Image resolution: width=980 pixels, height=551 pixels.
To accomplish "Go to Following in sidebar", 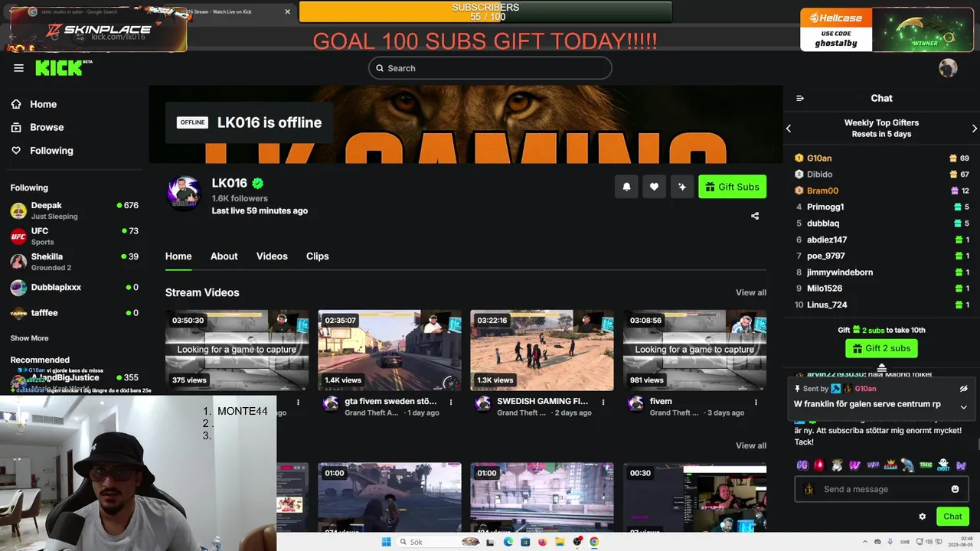I will pyautogui.click(x=43, y=151).
